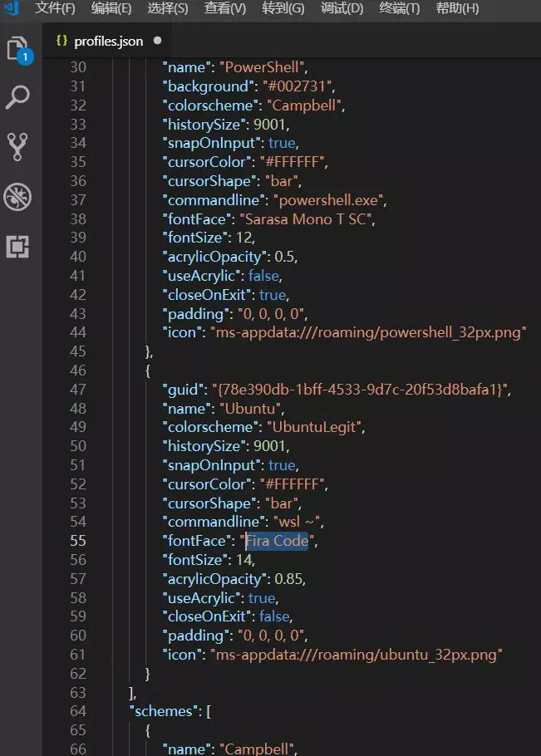541x756 pixels.
Task: Click the historySize 9001 value on line 33
Action: tap(269, 125)
